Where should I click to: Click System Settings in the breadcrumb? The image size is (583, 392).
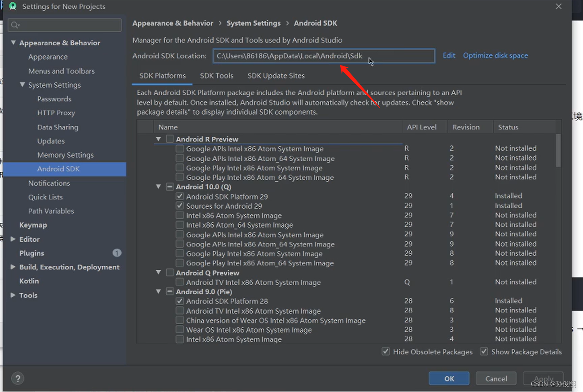254,23
